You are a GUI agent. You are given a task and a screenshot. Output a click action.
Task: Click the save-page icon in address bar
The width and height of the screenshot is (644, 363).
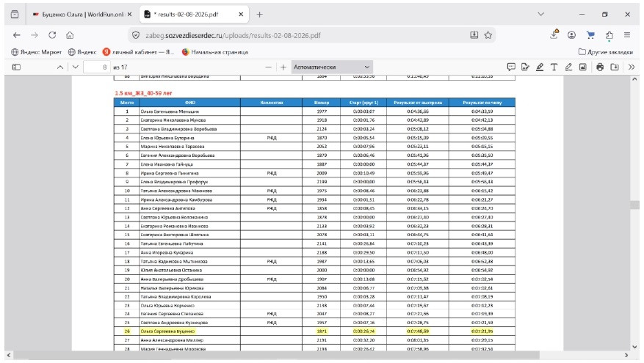(474, 35)
